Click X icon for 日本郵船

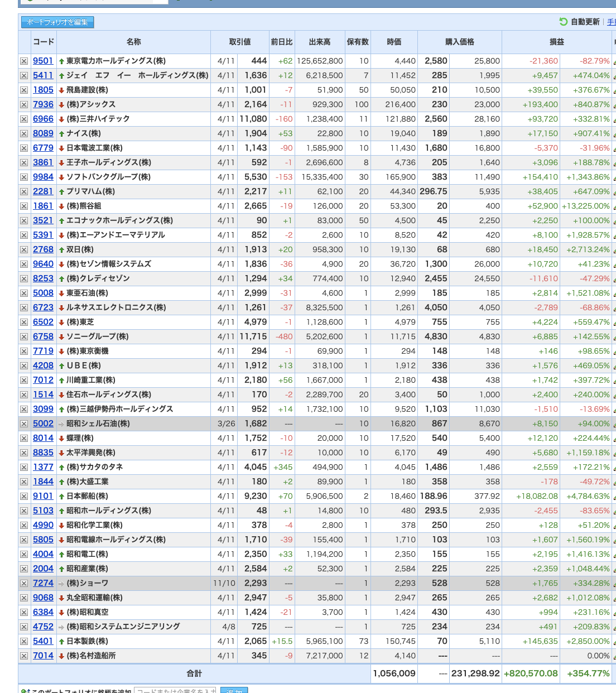pyautogui.click(x=24, y=496)
